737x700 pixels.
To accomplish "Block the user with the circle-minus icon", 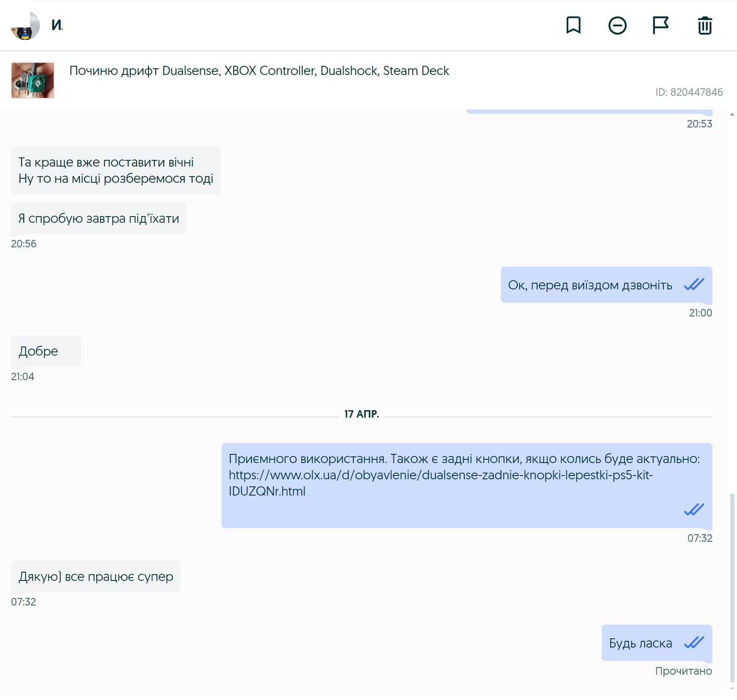I will [617, 25].
